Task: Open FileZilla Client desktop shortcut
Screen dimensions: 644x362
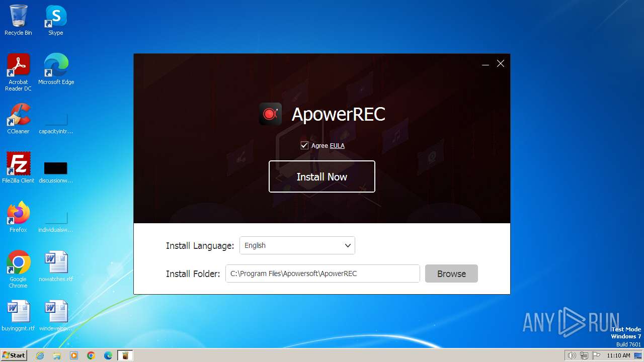Action: click(18, 167)
